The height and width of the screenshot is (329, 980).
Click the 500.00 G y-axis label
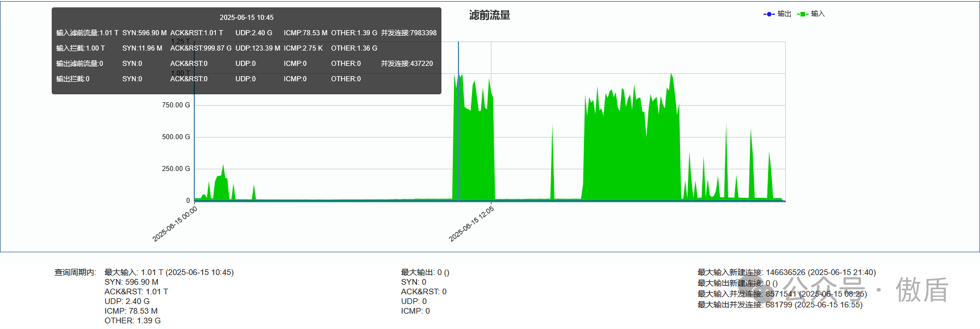[x=176, y=137]
